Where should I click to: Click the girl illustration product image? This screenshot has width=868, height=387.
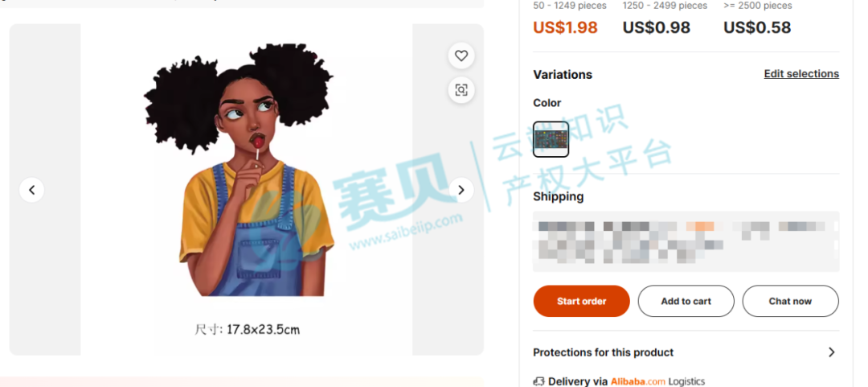(240, 169)
